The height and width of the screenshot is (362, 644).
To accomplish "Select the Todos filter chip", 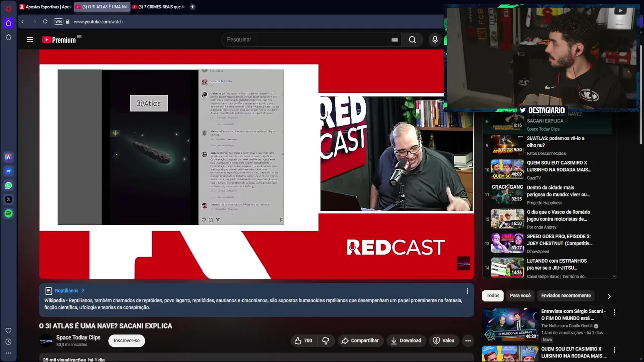I will [493, 296].
